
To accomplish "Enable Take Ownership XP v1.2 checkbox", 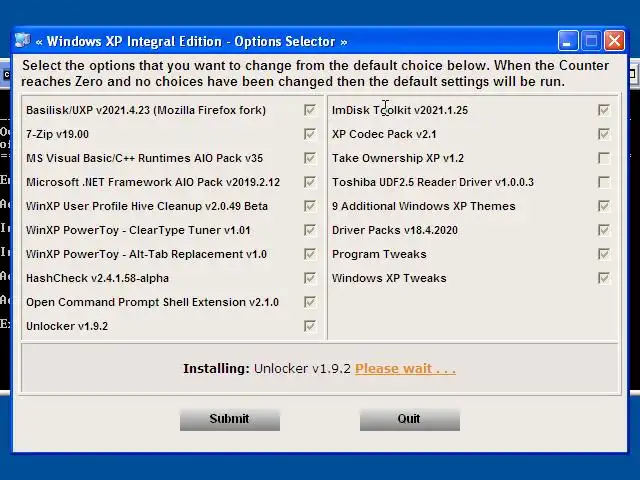I will click(604, 158).
